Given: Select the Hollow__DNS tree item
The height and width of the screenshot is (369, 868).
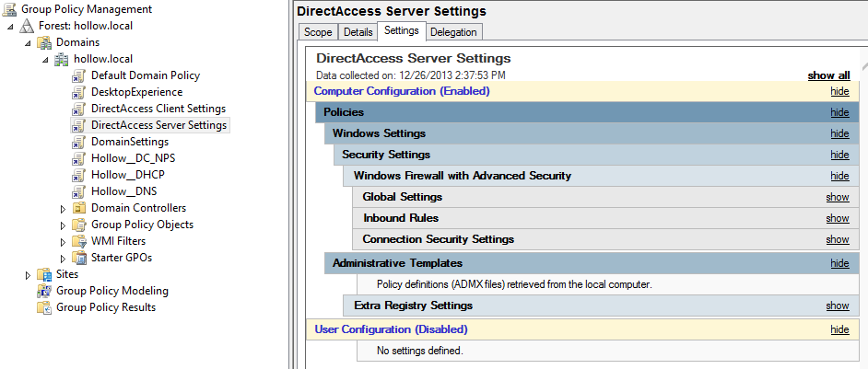Looking at the screenshot, I should (x=124, y=191).
